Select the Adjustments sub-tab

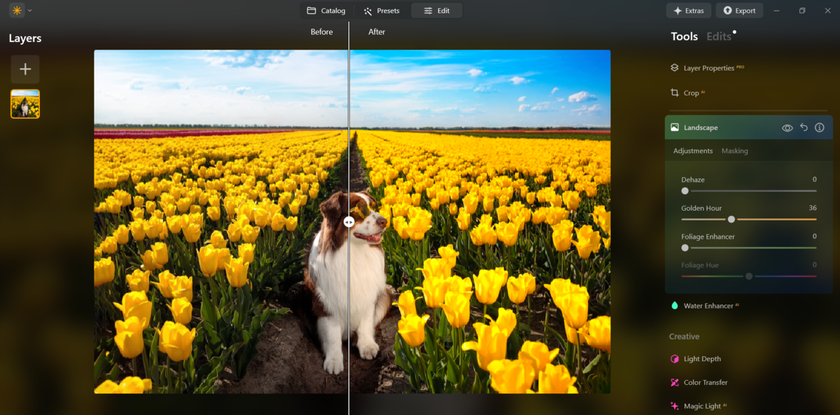coord(693,151)
